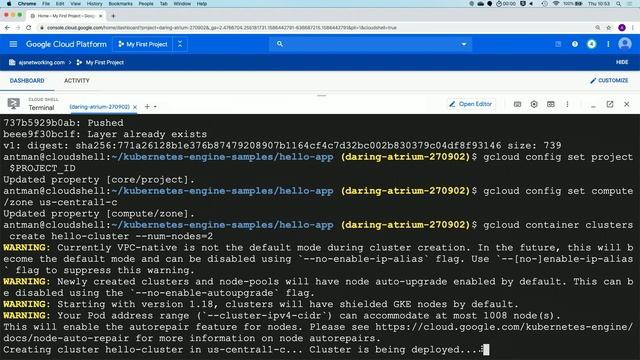
Task: Click the console.cloud.google.com address bar
Action: 221,28
